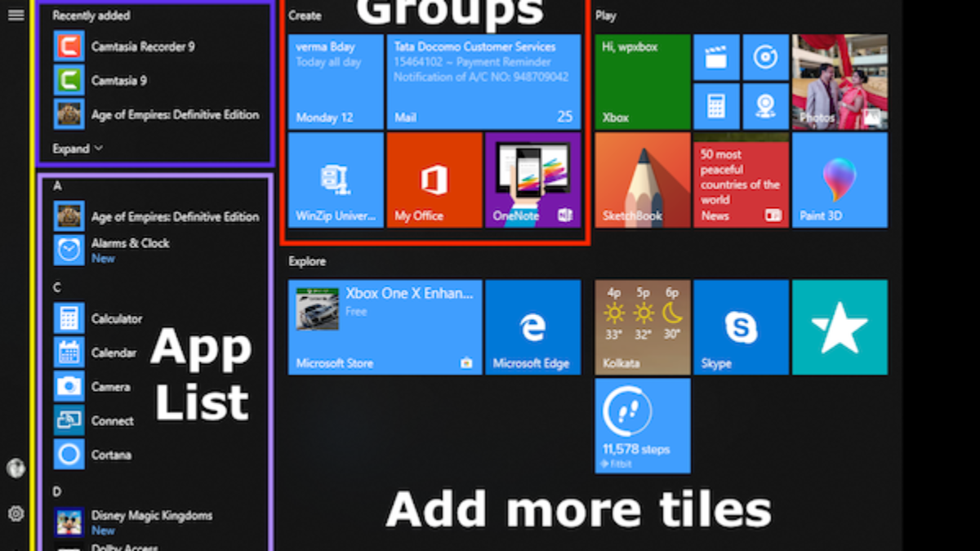Launch Camtasia Recorder 9 from Recently added
Screen dimensions: 980x551
tap(124, 47)
